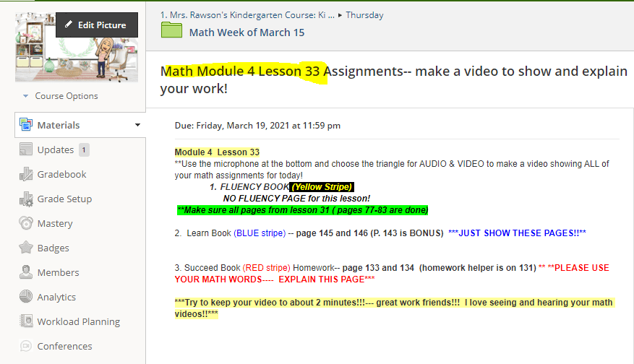Click the green highlighted lesson 31 reminder

(x=302, y=210)
